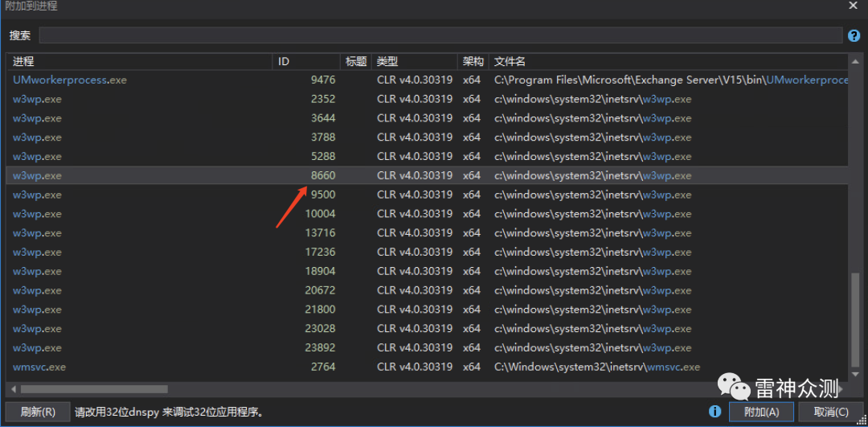Select w3wp.exe with ID 21800
The width and height of the screenshot is (868, 427).
click(x=427, y=310)
